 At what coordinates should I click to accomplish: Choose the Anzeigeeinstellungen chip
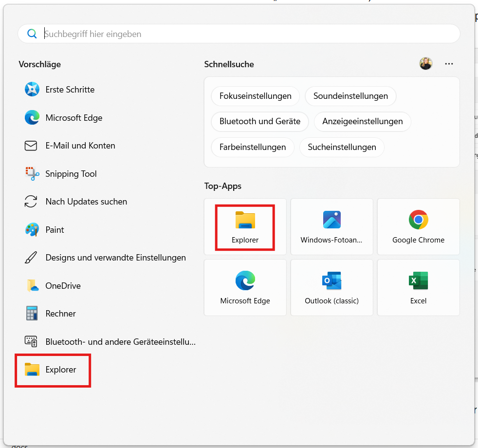pyautogui.click(x=363, y=121)
